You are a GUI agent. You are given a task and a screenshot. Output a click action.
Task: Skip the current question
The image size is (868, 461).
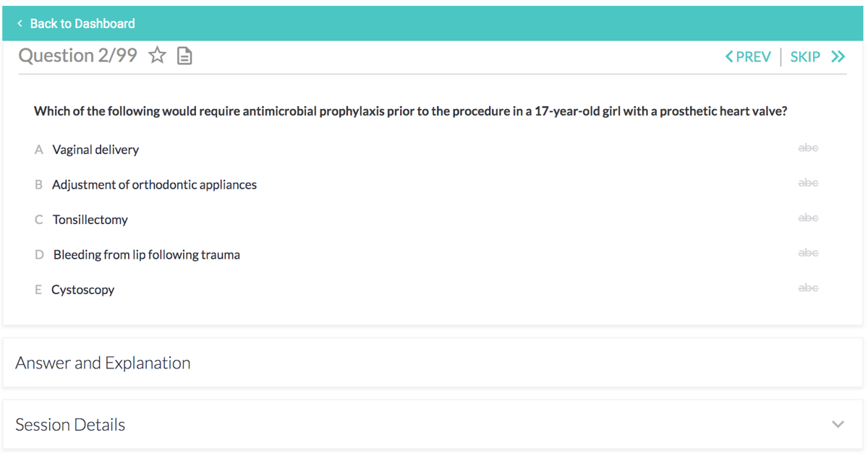(805, 56)
